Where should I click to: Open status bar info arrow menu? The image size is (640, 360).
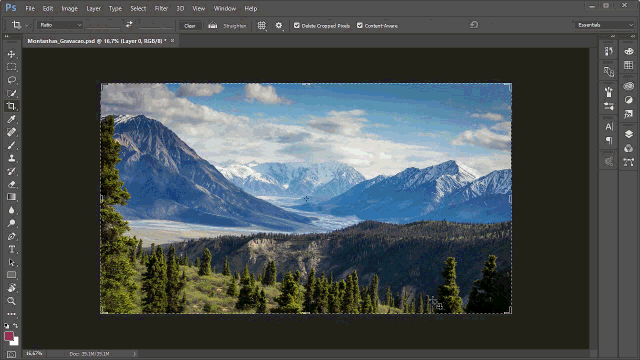tap(134, 354)
